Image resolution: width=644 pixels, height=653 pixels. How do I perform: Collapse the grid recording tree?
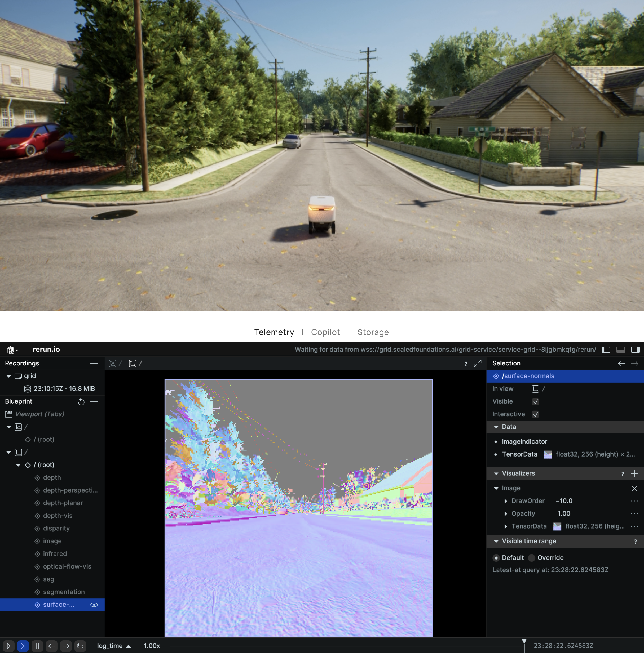point(9,376)
